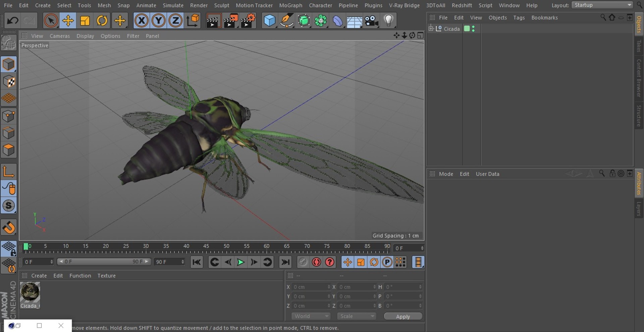Toggle Z-axis lock
Image resolution: width=644 pixels, height=332 pixels.
175,21
